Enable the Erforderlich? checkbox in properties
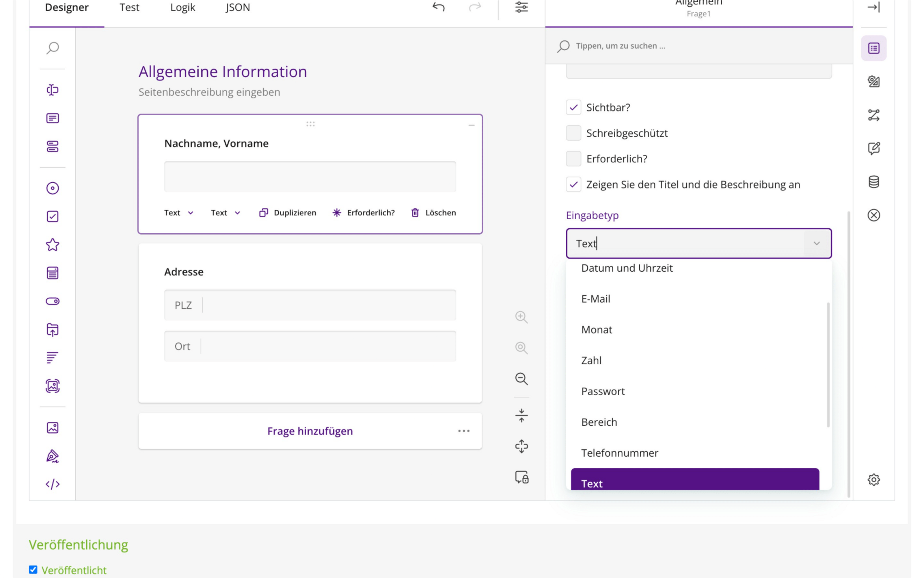 tap(573, 159)
